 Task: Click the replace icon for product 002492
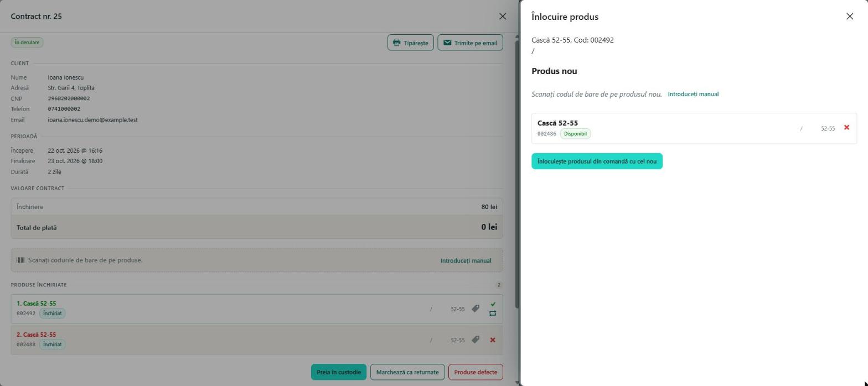(x=493, y=314)
